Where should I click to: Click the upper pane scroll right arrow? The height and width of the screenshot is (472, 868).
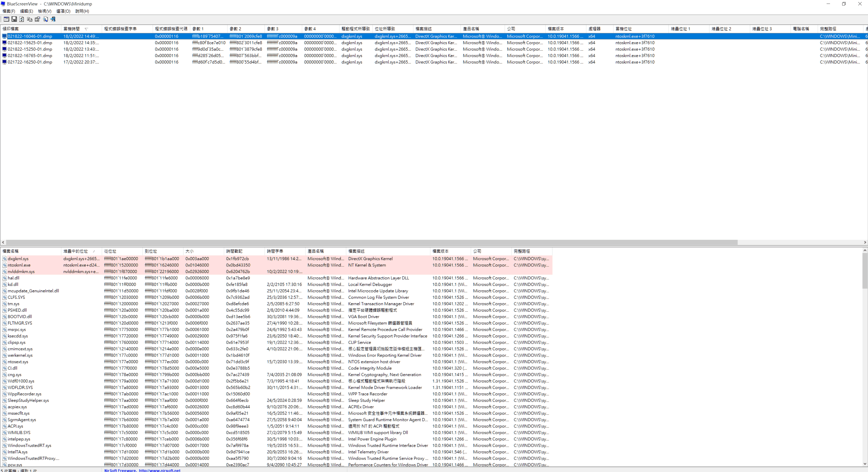point(865,242)
